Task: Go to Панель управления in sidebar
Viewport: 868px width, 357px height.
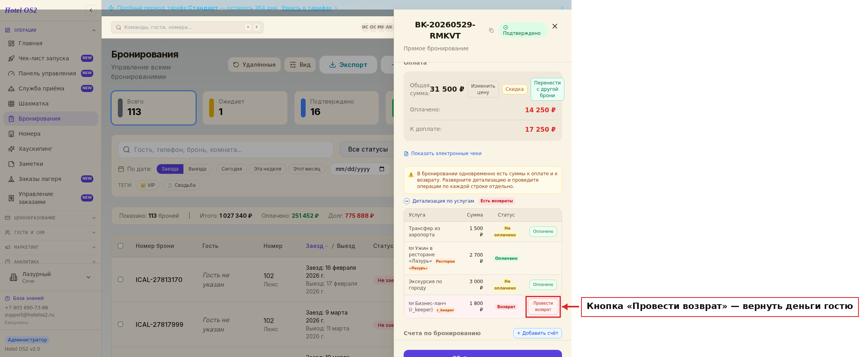Action: click(50, 73)
